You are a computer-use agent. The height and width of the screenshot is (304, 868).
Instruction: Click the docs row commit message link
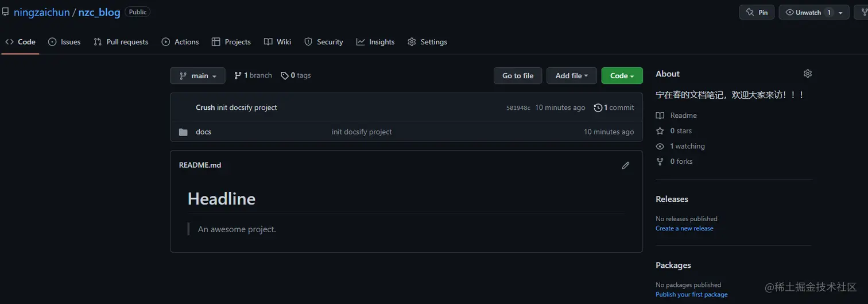[x=362, y=132]
